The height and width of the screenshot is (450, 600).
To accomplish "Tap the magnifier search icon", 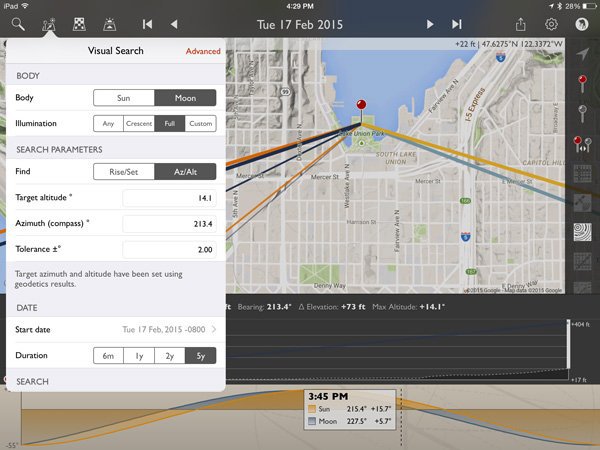I will click(18, 24).
